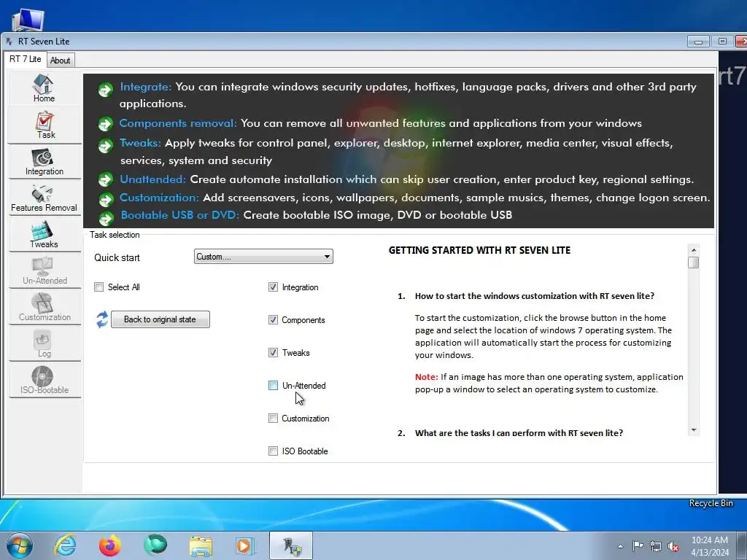The image size is (747, 560).
Task: Uncheck the Tweaks task checkbox
Action: click(273, 353)
